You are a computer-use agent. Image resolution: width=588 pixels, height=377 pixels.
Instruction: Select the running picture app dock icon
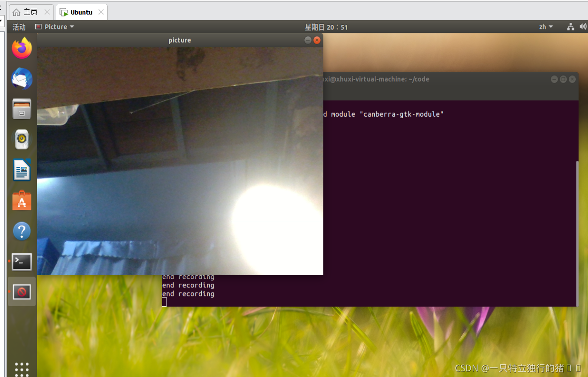[22, 292]
